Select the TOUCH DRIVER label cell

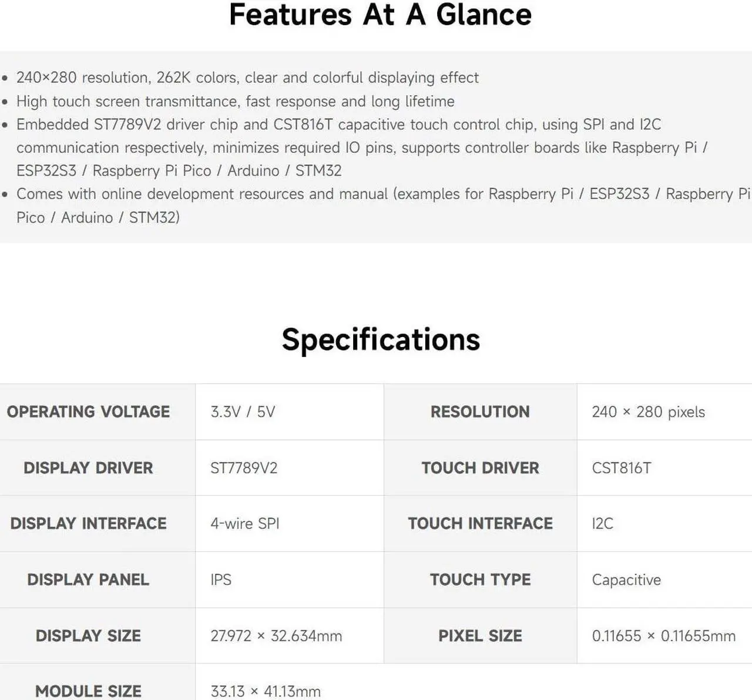tap(480, 468)
